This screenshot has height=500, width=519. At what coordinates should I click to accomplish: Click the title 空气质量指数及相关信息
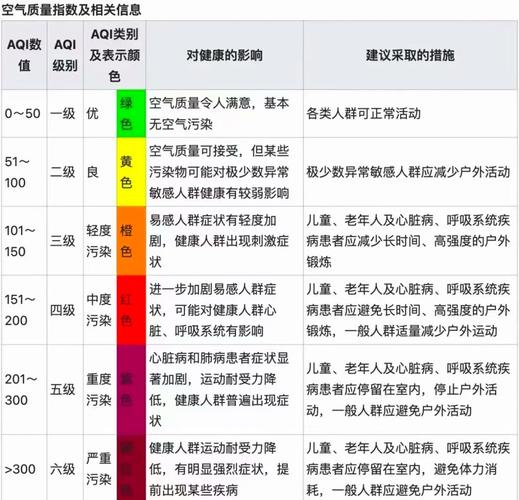[71, 10]
